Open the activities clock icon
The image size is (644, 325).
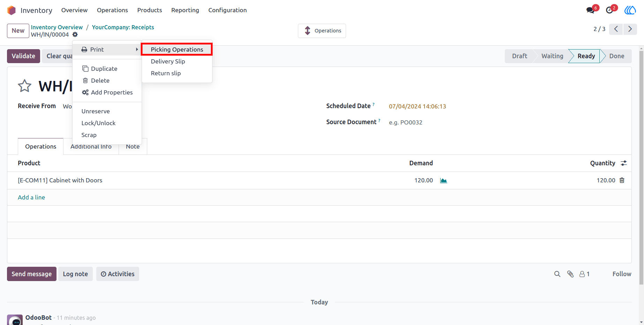coord(609,10)
